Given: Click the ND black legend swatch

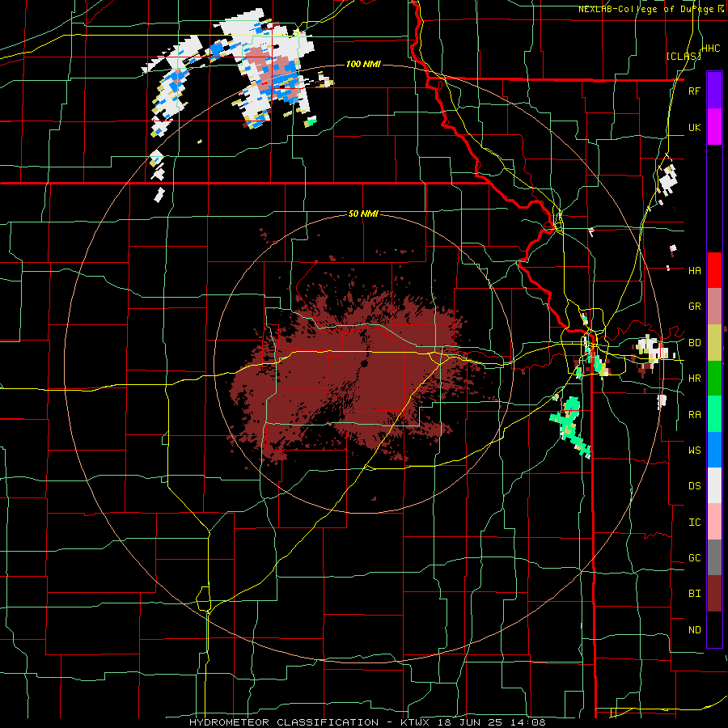Looking at the screenshot, I should coord(714,629).
